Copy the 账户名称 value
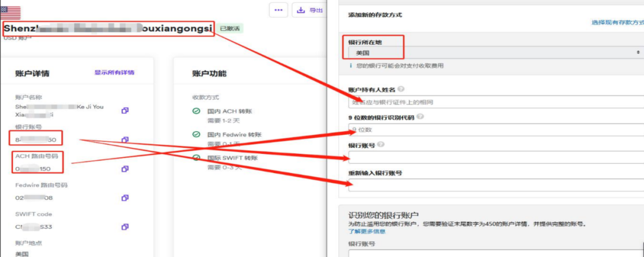The width and height of the screenshot is (644, 257). [125, 110]
